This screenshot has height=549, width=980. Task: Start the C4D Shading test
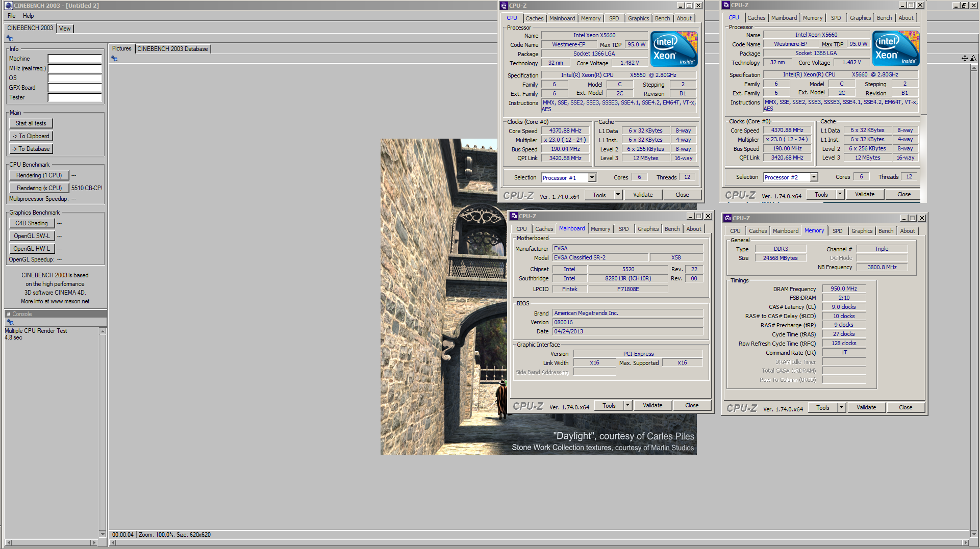(32, 223)
